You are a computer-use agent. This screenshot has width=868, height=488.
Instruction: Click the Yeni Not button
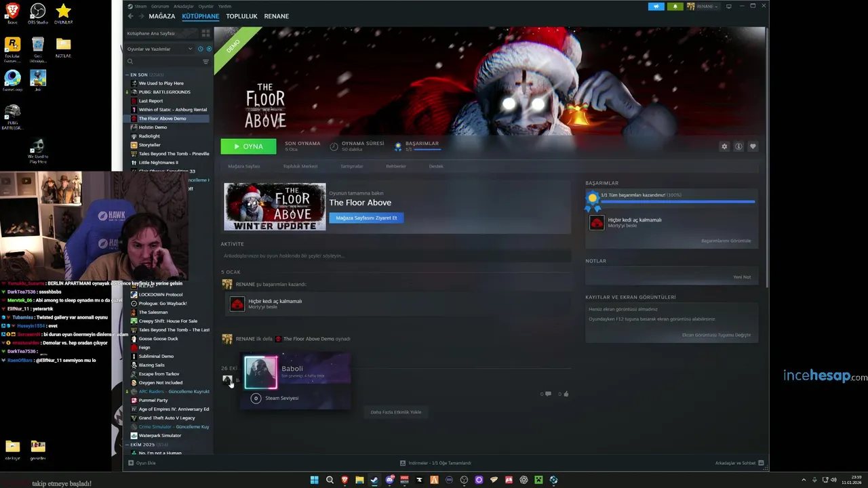coord(742,277)
